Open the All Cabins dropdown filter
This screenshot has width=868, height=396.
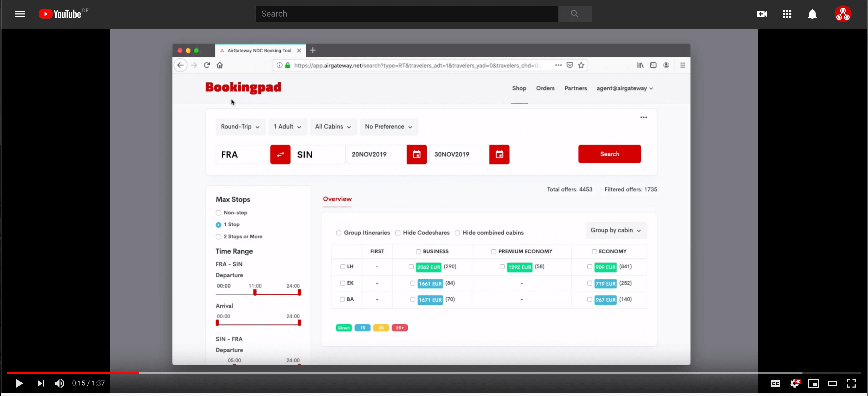[332, 126]
